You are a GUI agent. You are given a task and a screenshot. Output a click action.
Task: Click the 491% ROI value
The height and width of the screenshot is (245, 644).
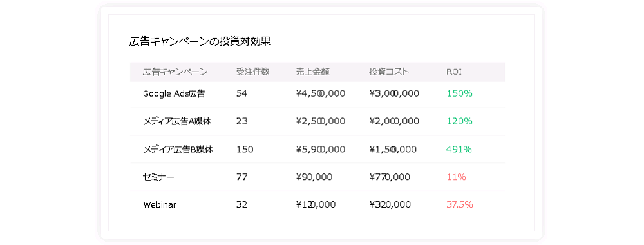pyautogui.click(x=459, y=149)
